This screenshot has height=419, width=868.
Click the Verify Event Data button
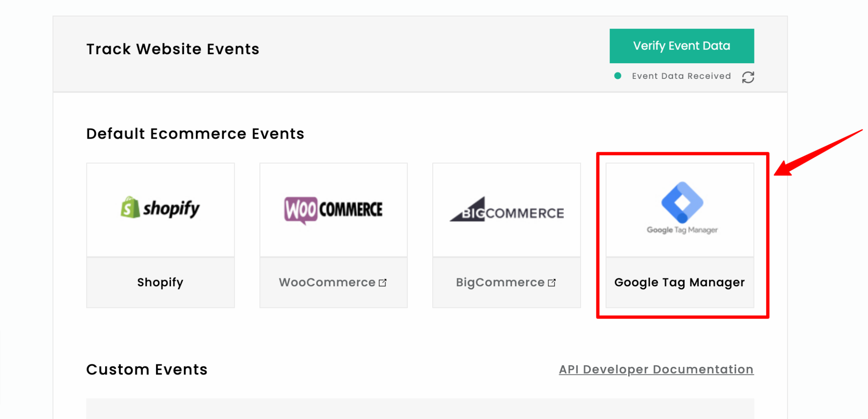point(681,45)
